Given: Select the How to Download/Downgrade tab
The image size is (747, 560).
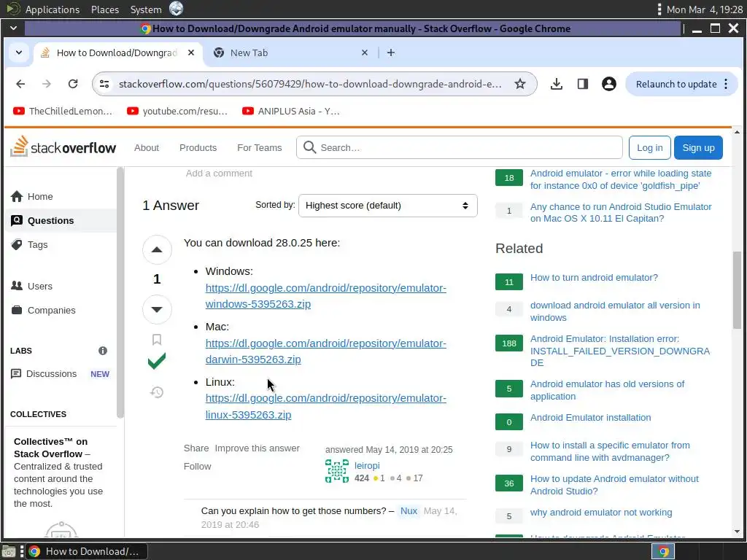Looking at the screenshot, I should tap(117, 52).
